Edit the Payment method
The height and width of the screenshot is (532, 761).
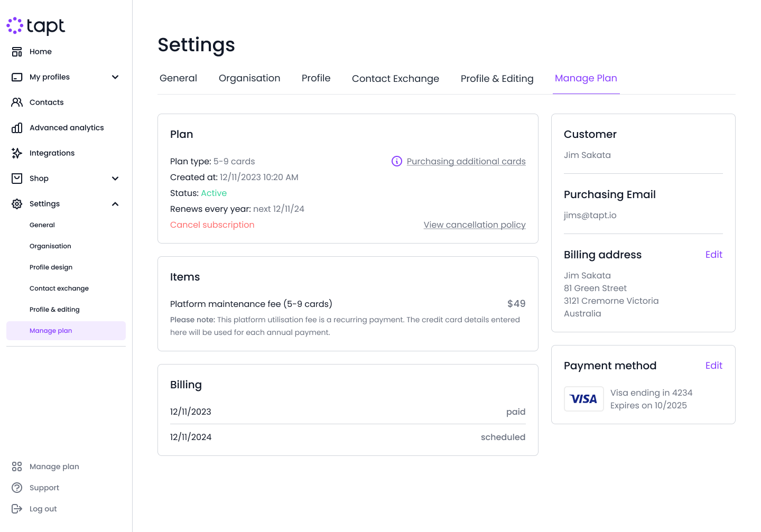click(x=713, y=366)
